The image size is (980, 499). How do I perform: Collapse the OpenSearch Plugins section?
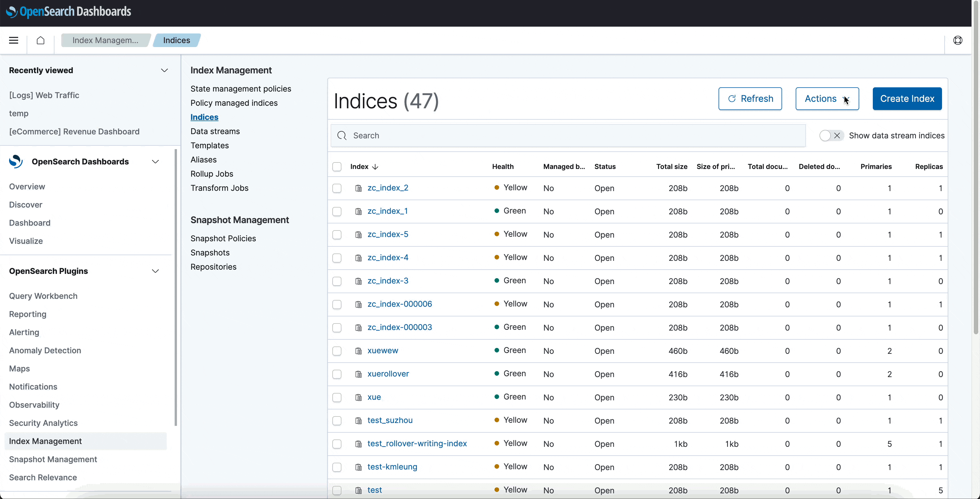(155, 271)
